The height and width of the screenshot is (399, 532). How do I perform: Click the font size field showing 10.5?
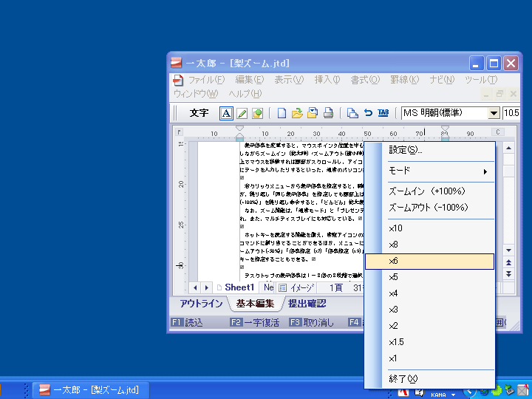coord(511,113)
